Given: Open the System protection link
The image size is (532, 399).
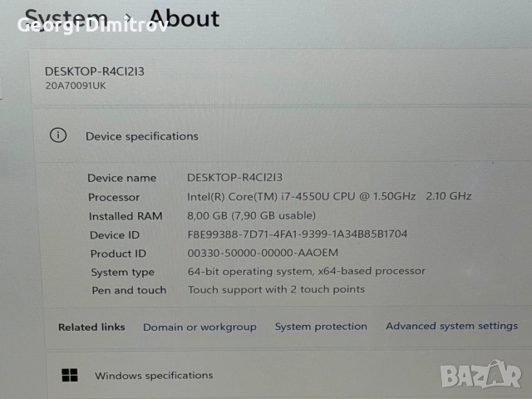Looking at the screenshot, I should coord(321,327).
